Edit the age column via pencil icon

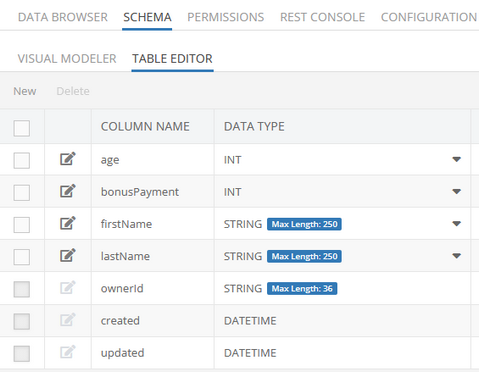click(68, 159)
